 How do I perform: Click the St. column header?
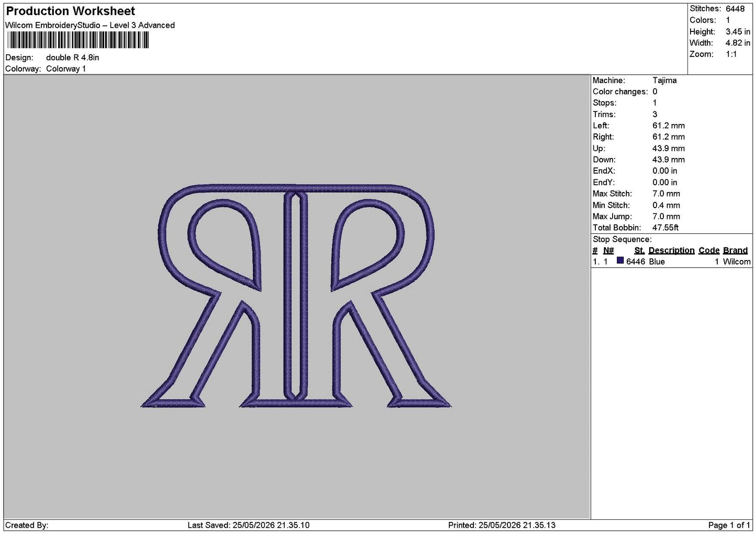pos(639,251)
